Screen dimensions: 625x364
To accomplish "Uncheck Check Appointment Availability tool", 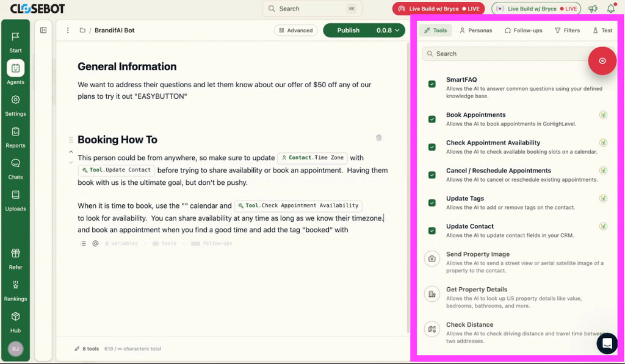I will click(x=432, y=147).
